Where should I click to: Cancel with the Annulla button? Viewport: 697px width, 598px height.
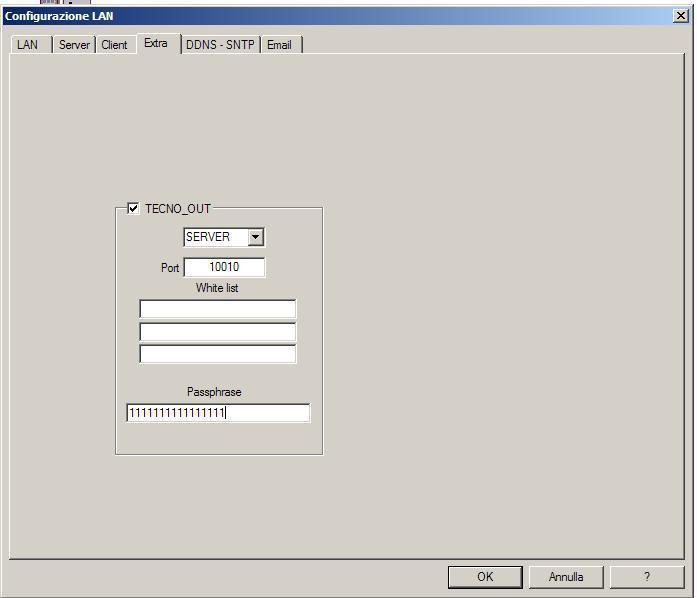click(x=566, y=577)
